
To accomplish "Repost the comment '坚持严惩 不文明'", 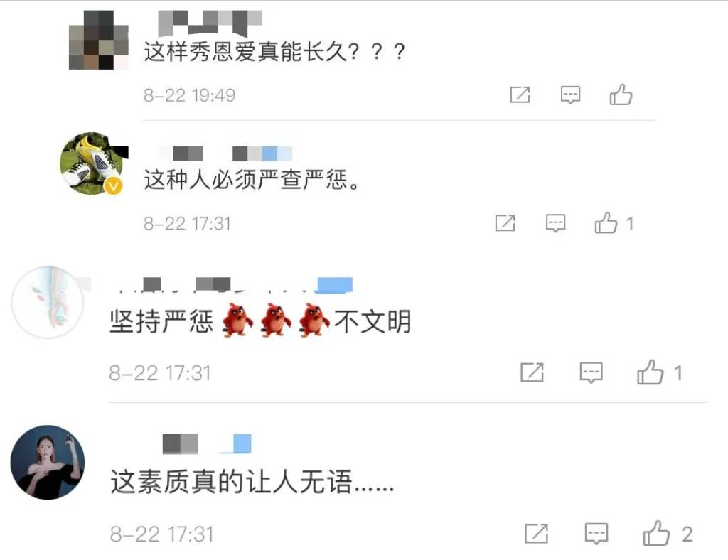I will click(x=532, y=372).
